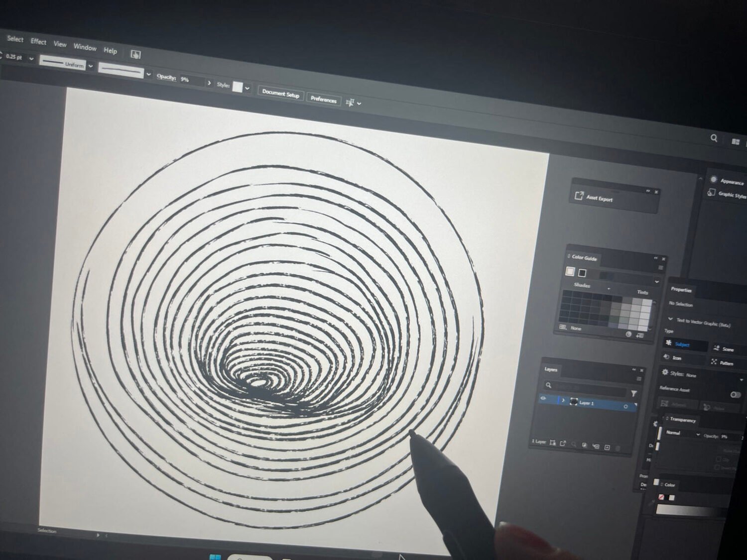Choose the Pattern type option
The height and width of the screenshot is (560, 747).
[x=726, y=363]
